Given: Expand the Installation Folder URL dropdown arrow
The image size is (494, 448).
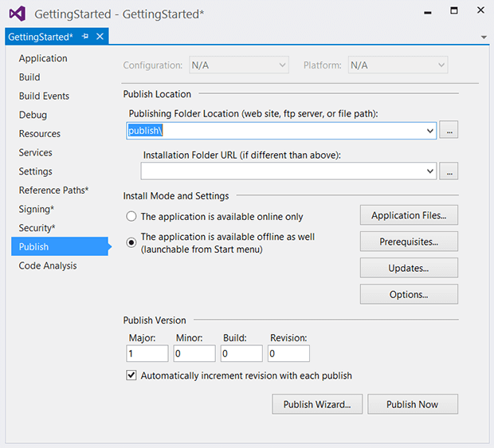Looking at the screenshot, I should tap(430, 171).
